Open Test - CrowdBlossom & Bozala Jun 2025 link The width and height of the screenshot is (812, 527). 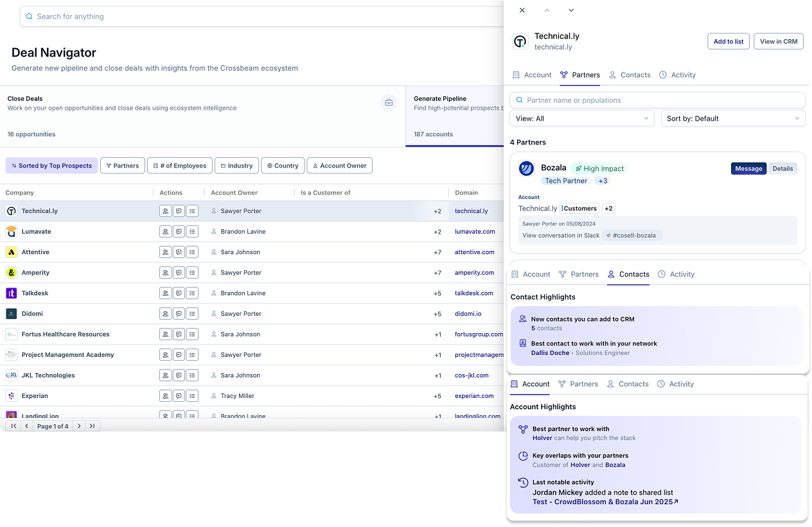pyautogui.click(x=605, y=502)
